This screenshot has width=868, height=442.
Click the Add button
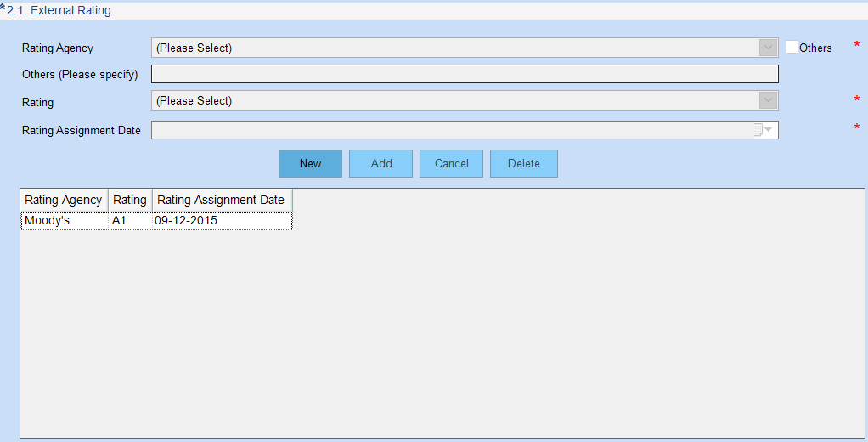click(380, 163)
